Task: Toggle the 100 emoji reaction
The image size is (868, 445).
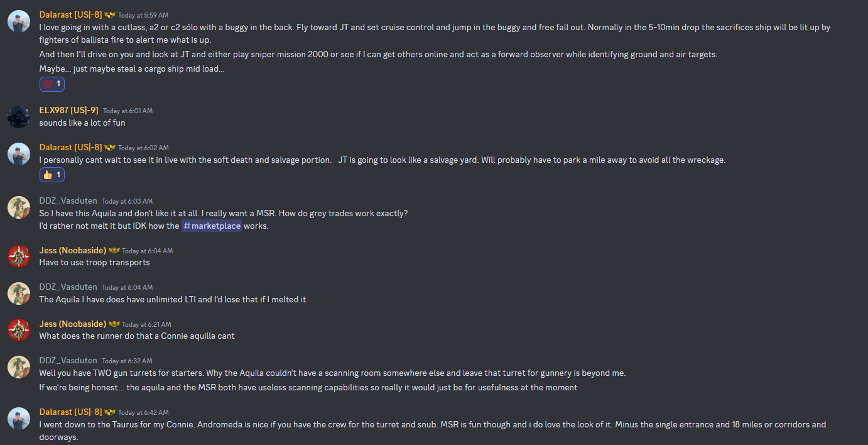Action: click(52, 84)
